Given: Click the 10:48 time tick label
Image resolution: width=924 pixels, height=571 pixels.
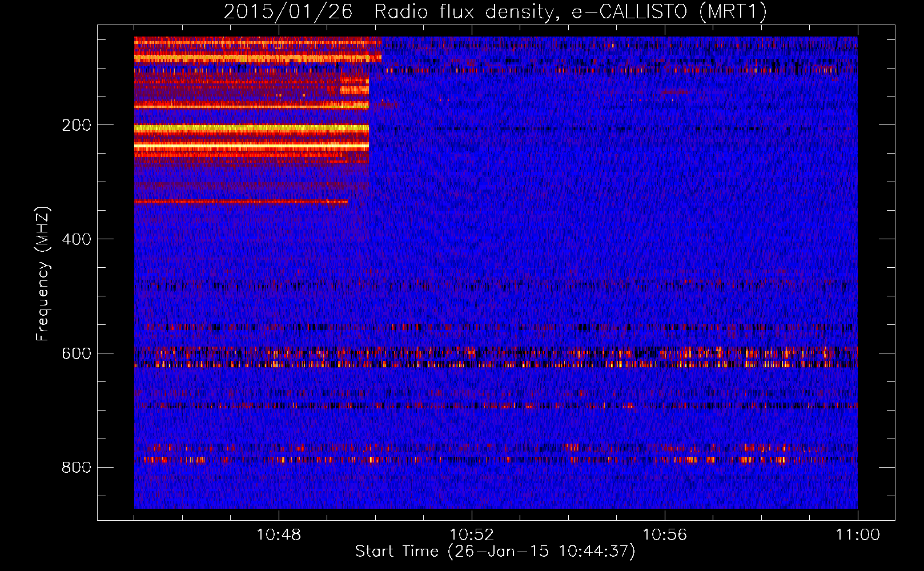Looking at the screenshot, I should 279,535.
